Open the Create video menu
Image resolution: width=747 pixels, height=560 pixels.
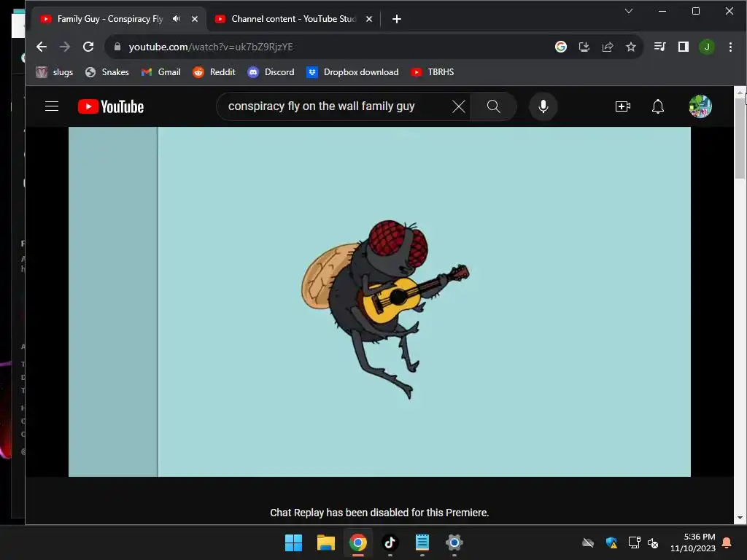pos(623,106)
